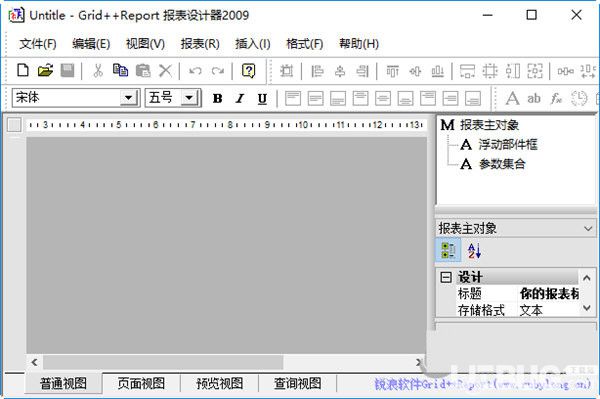Insert system variable clock icon

pos(579,98)
